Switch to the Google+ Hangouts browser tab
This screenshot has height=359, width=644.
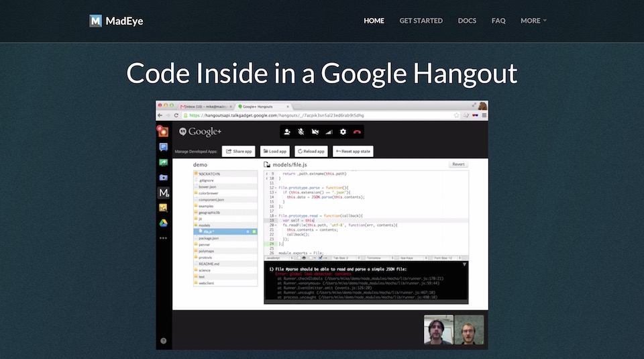[263, 107]
